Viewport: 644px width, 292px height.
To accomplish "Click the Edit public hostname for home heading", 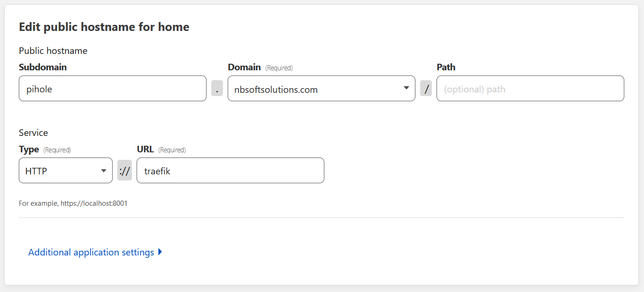I will (104, 27).
